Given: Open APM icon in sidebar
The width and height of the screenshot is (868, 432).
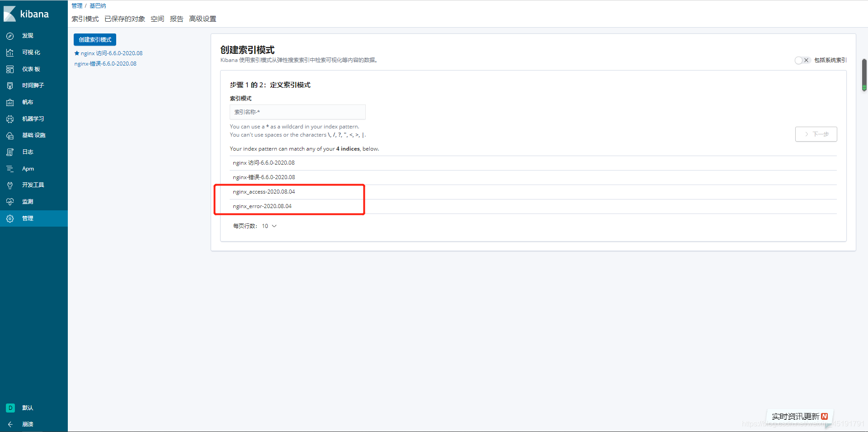Looking at the screenshot, I should tap(10, 169).
